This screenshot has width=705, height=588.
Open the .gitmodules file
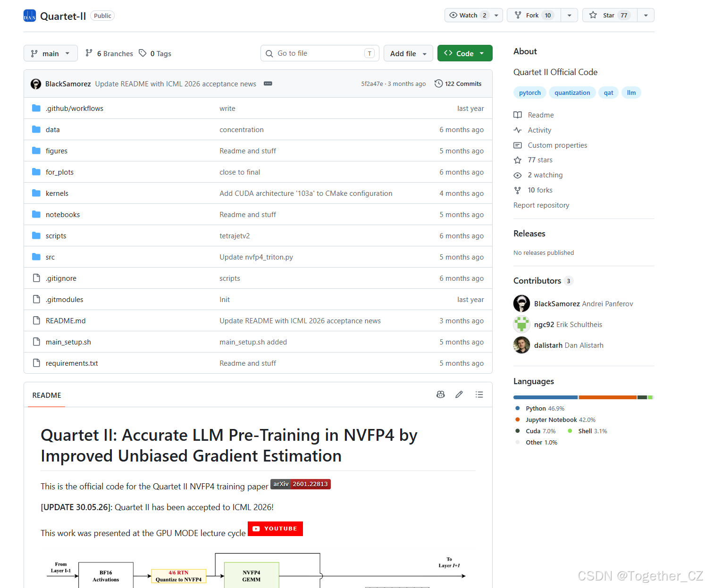pos(64,299)
